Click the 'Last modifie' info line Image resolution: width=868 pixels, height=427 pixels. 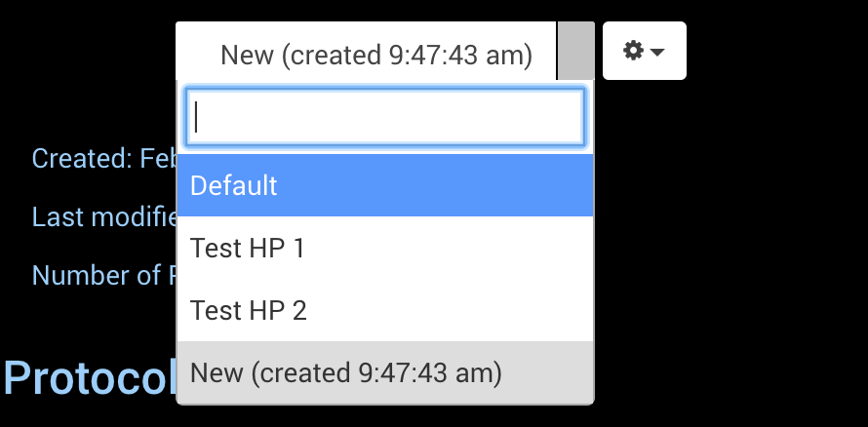pyautogui.click(x=104, y=216)
